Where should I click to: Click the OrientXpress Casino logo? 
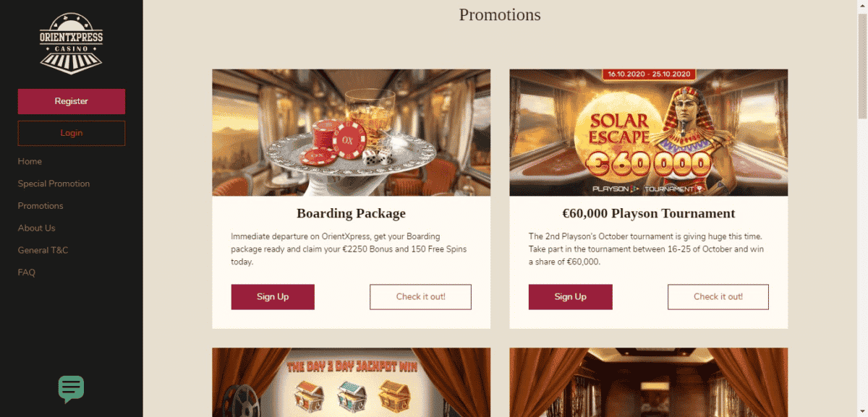71,43
